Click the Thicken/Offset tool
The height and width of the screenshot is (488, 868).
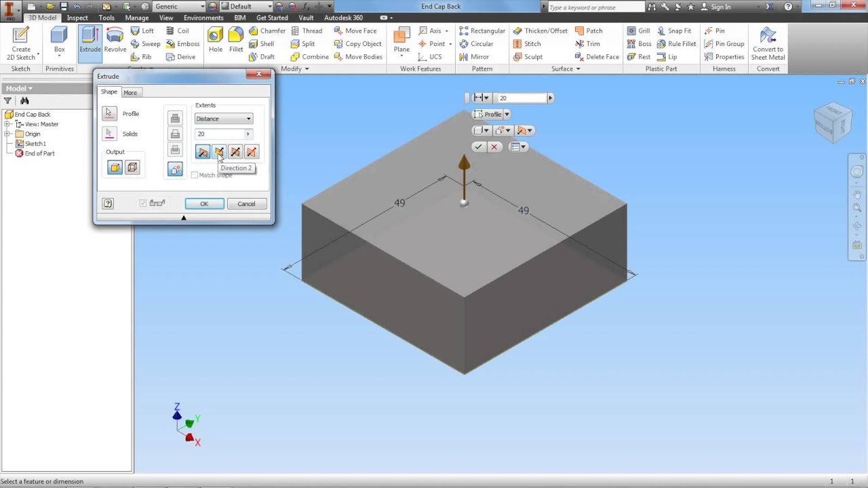540,30
